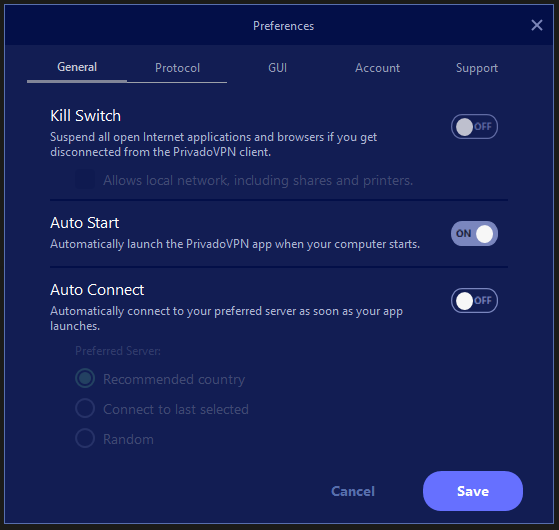This screenshot has width=559, height=530.
Task: Click the Auto Connect heading text
Action: pyautogui.click(x=97, y=290)
